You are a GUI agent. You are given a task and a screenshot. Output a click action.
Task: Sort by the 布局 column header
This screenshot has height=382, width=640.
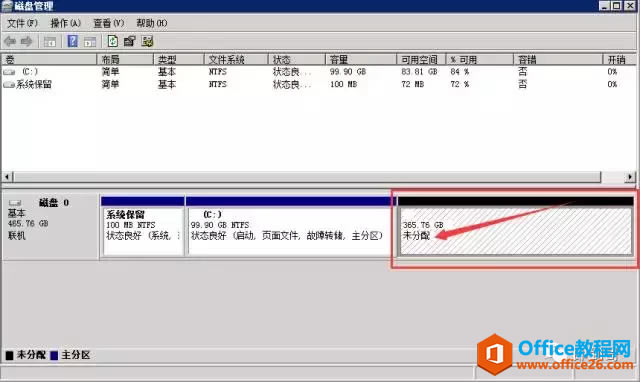[125, 60]
